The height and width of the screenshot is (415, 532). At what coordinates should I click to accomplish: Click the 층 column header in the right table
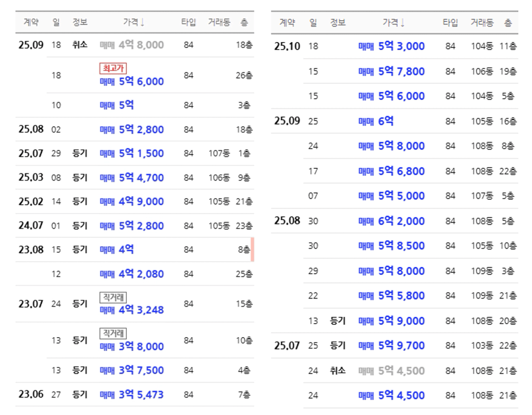point(508,23)
